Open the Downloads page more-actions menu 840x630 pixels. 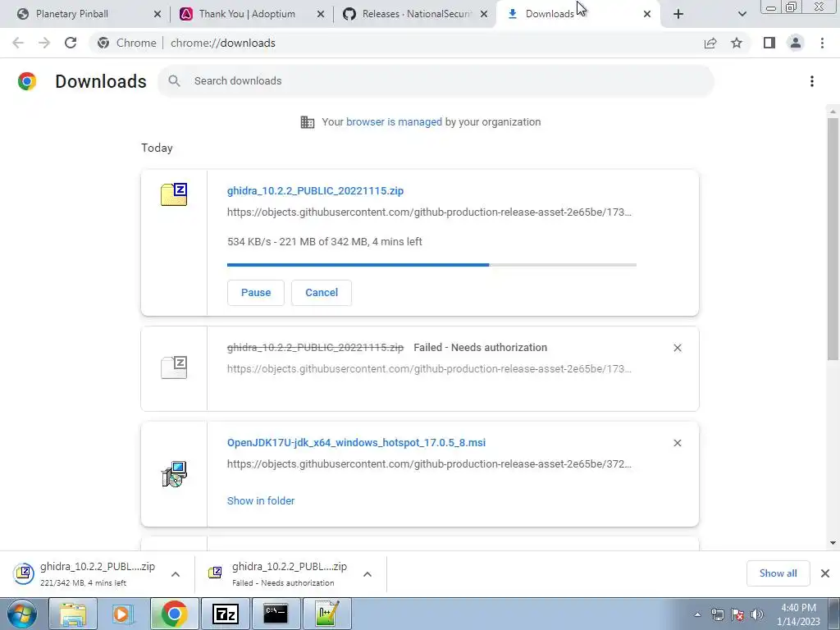(x=812, y=81)
